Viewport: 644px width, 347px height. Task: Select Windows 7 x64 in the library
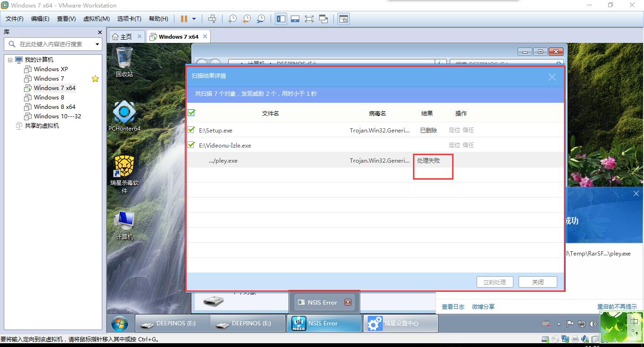click(x=55, y=88)
